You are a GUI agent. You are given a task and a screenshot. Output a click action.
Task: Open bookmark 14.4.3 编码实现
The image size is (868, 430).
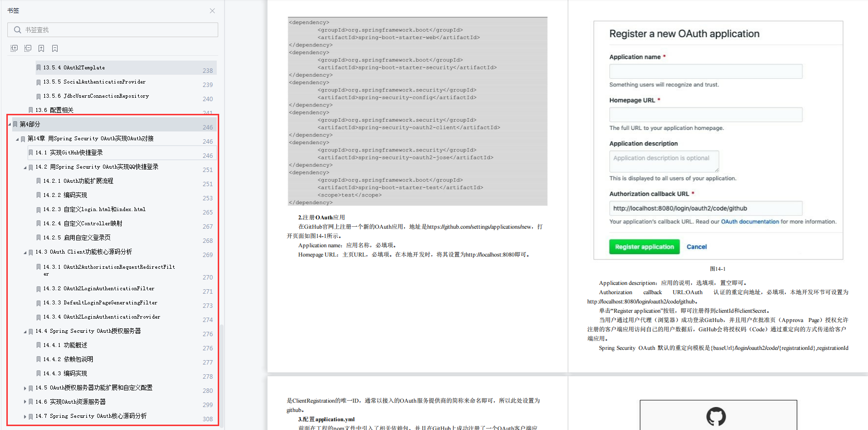click(65, 373)
